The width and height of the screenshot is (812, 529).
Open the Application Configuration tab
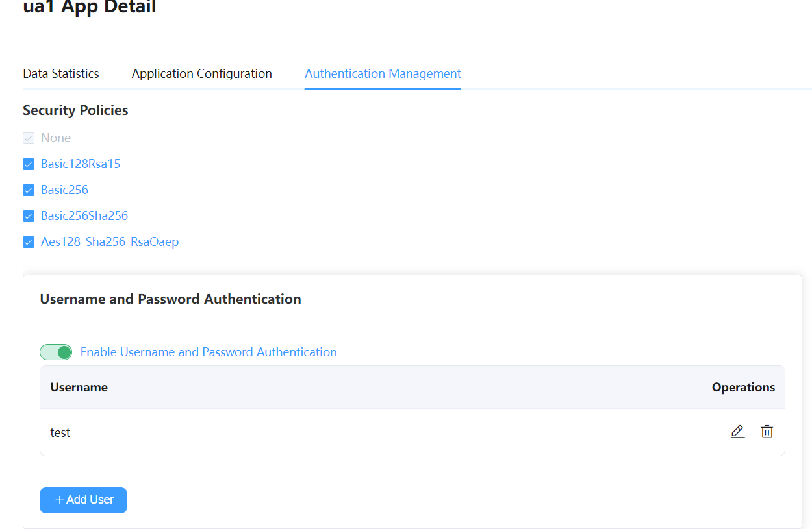(x=201, y=74)
